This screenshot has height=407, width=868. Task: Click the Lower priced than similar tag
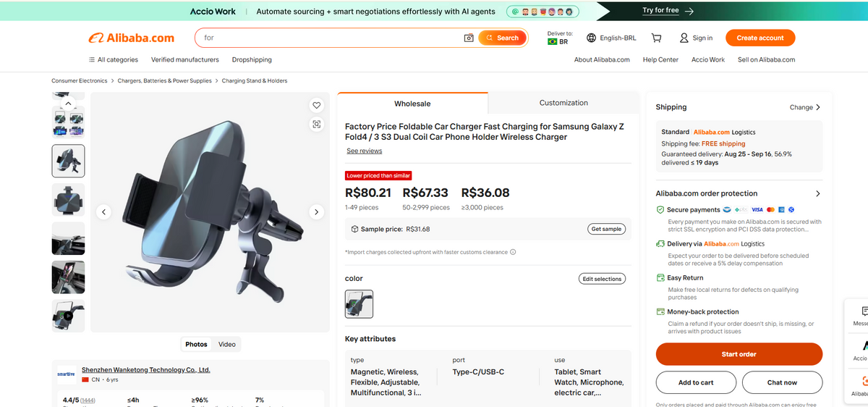[x=378, y=175]
